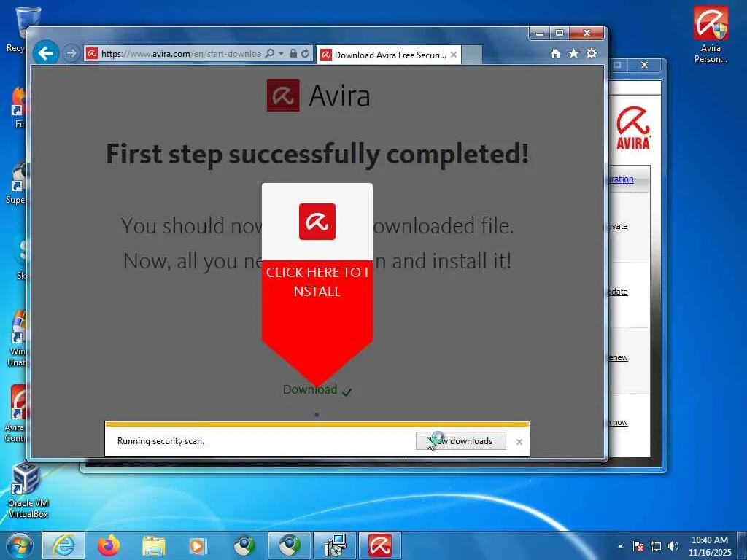Image resolution: width=747 pixels, height=560 pixels.
Task: Click the Internet Explorer taskbar icon
Action: [63, 545]
